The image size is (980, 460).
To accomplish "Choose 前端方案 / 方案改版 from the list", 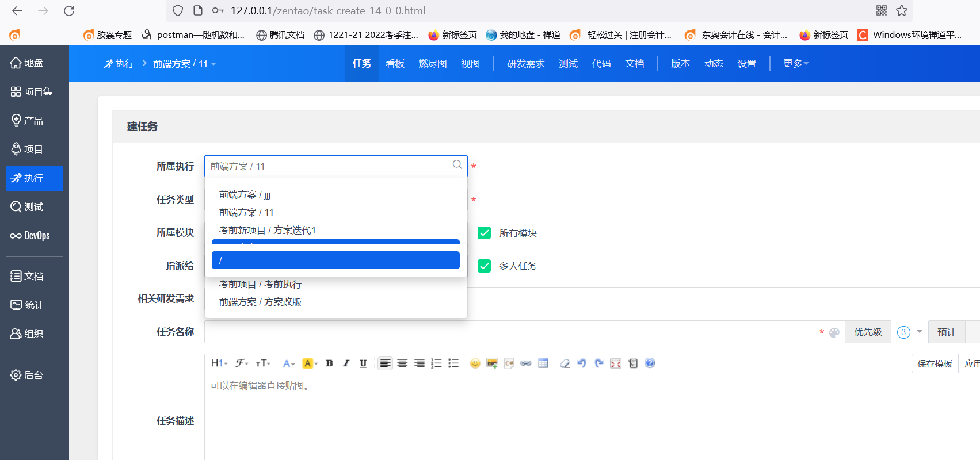I will click(x=260, y=302).
